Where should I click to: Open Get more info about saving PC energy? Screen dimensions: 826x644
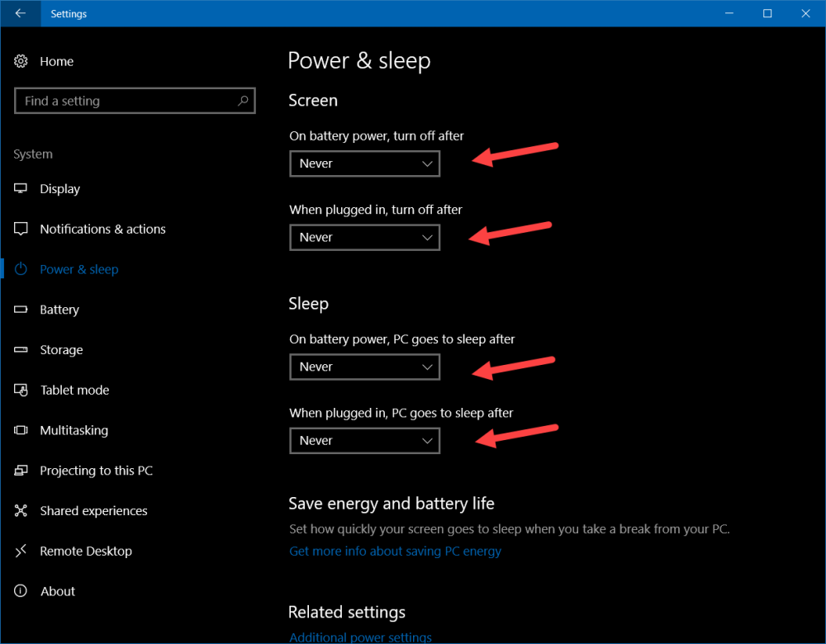[x=395, y=551]
